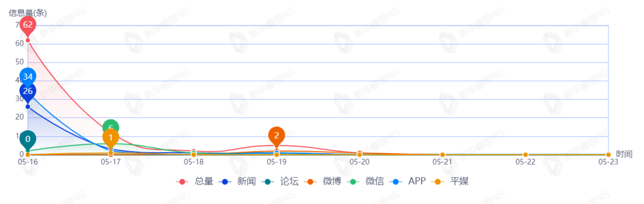This screenshot has width=644, height=204.
Task: Toggle the 平媒 legend item
Action: [450, 181]
